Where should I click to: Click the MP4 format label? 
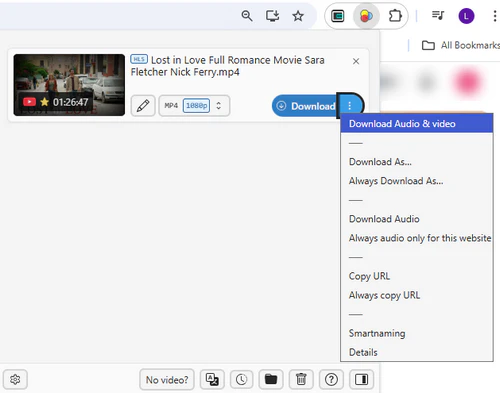pos(171,106)
